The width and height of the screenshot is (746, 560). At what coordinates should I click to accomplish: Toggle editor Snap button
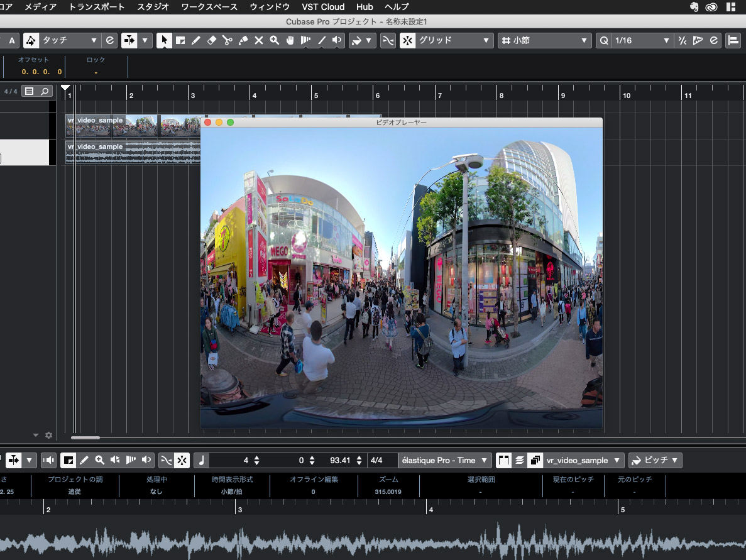pyautogui.click(x=182, y=460)
